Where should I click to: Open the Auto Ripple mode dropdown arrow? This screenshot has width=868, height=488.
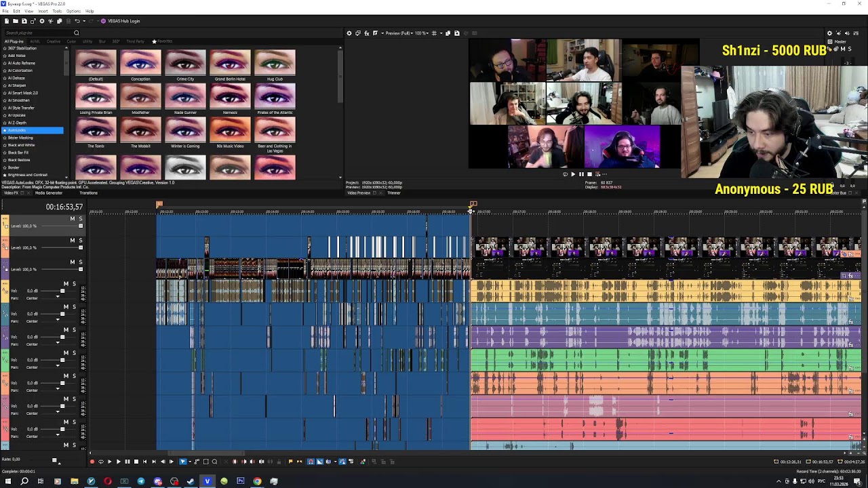coord(336,462)
